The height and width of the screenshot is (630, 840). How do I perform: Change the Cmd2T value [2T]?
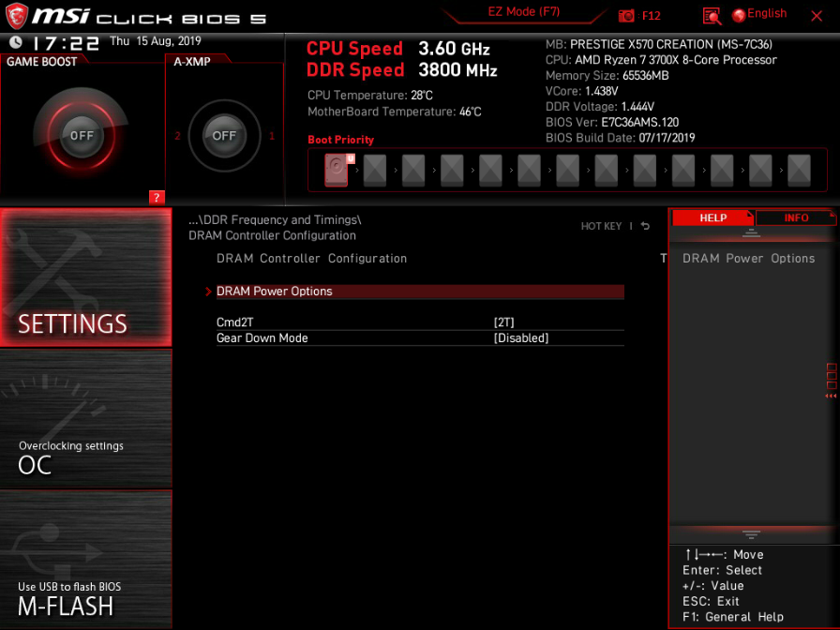(503, 322)
